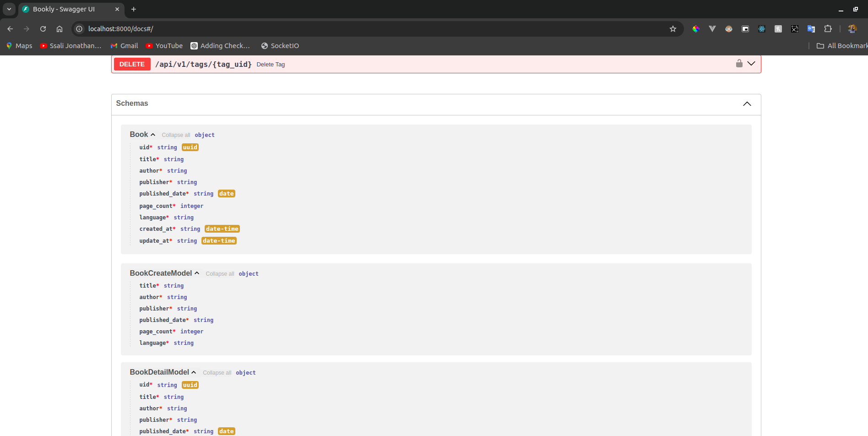
Task: Collapse the Schemas section
Action: click(x=747, y=104)
